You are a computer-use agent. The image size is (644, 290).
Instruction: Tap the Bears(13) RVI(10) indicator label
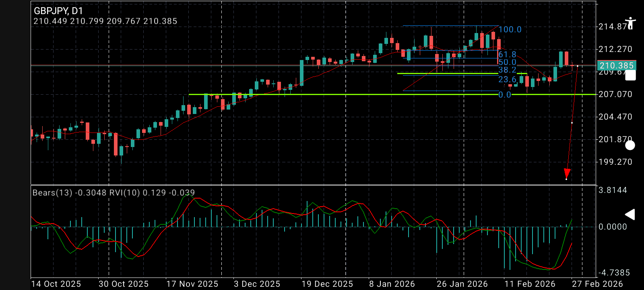[x=114, y=193]
